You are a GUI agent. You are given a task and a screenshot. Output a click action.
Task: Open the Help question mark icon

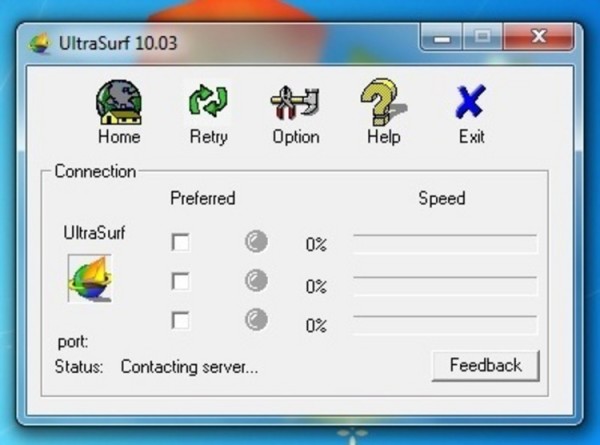[x=383, y=102]
